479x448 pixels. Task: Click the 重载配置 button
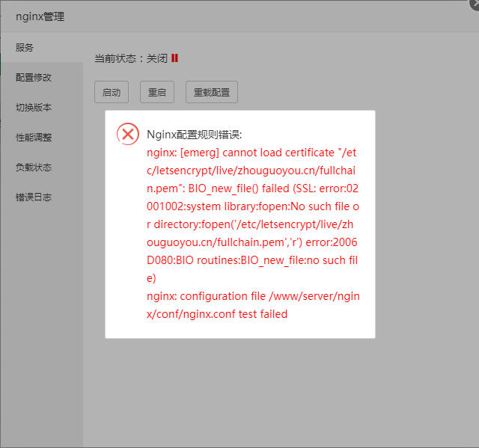[212, 92]
